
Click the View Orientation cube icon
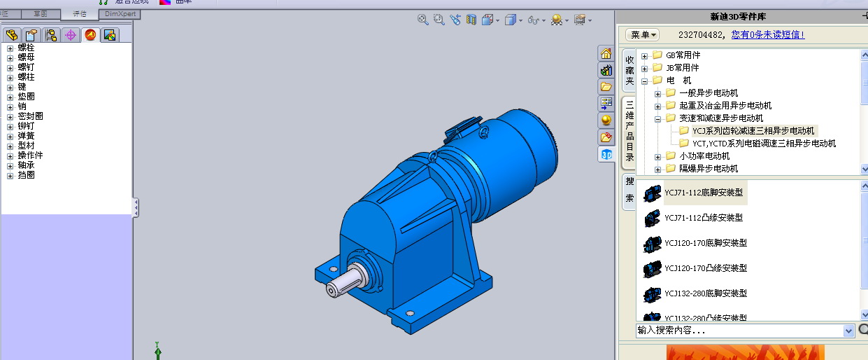point(488,20)
